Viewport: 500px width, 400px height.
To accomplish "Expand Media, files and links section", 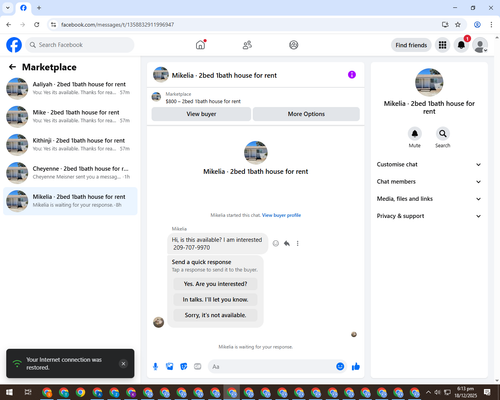I will pos(429,199).
